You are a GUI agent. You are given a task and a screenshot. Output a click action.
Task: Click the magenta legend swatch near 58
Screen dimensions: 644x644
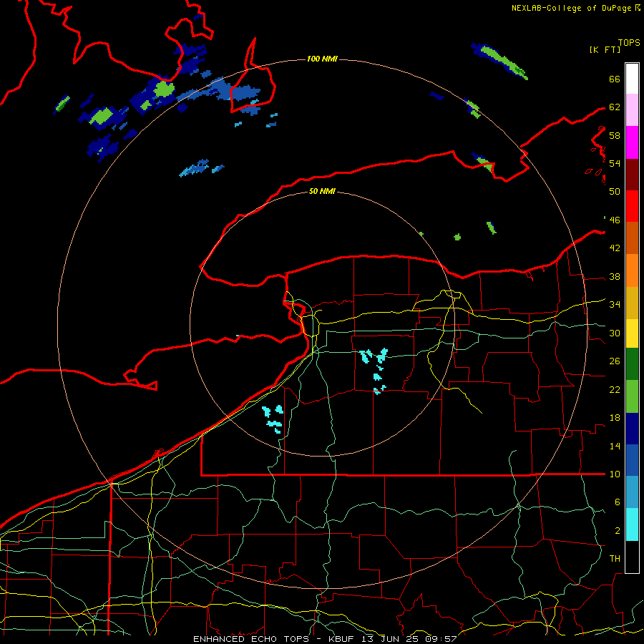point(632,142)
